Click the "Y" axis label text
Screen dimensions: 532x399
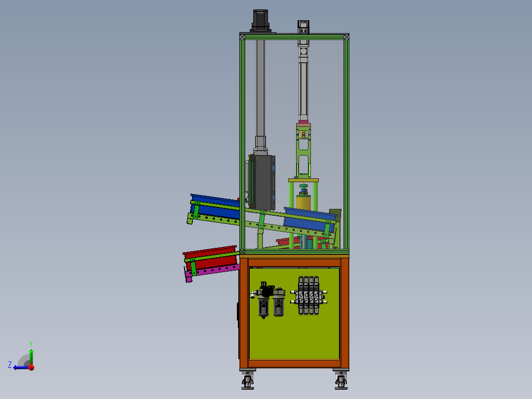31,344
